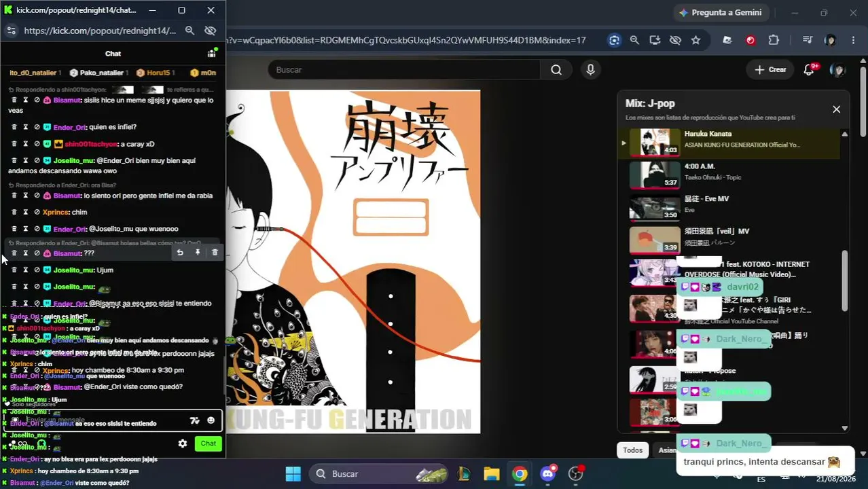
Task: Open the Kick chat leaderboard icon
Action: tap(212, 53)
